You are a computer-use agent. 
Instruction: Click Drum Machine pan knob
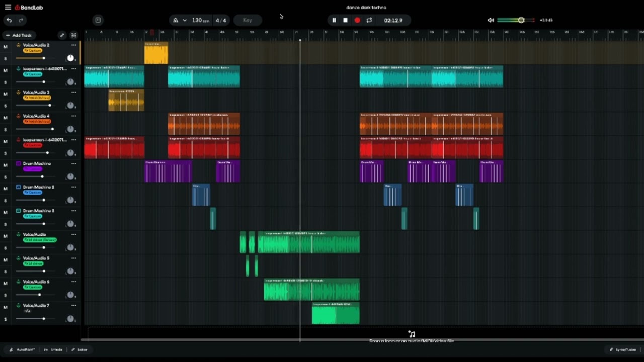click(x=70, y=176)
